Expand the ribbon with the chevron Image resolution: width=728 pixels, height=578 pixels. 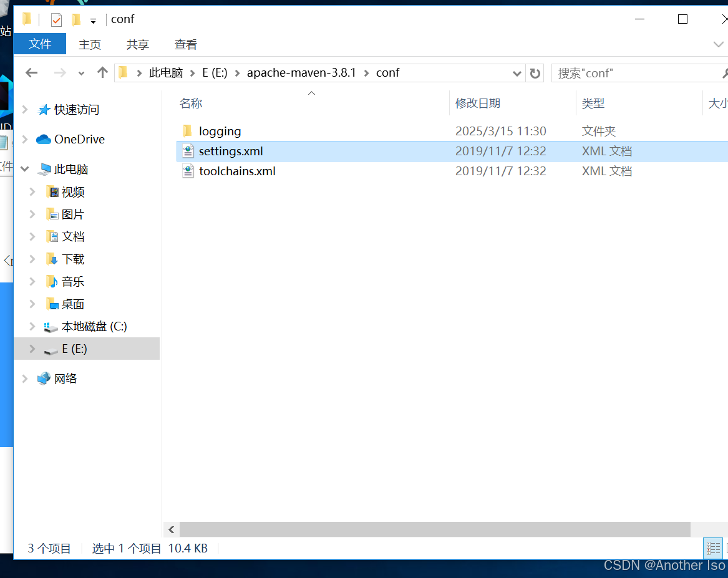[718, 44]
